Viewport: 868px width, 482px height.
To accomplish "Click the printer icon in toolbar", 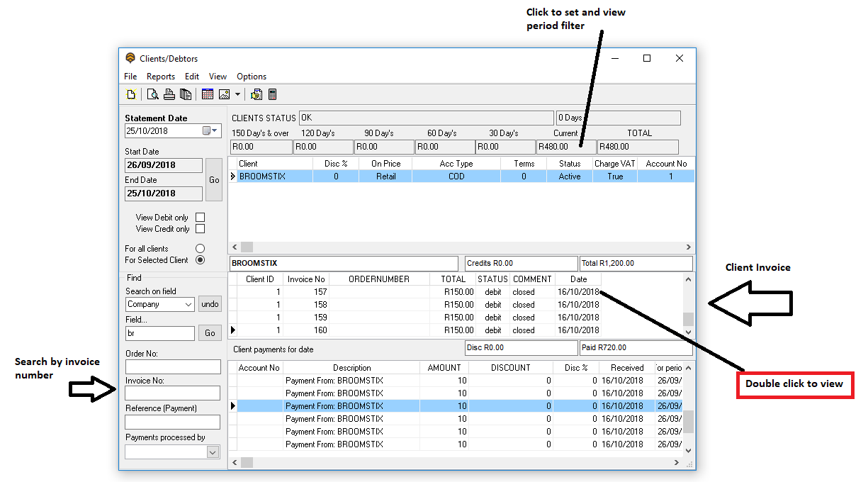I will click(x=169, y=94).
